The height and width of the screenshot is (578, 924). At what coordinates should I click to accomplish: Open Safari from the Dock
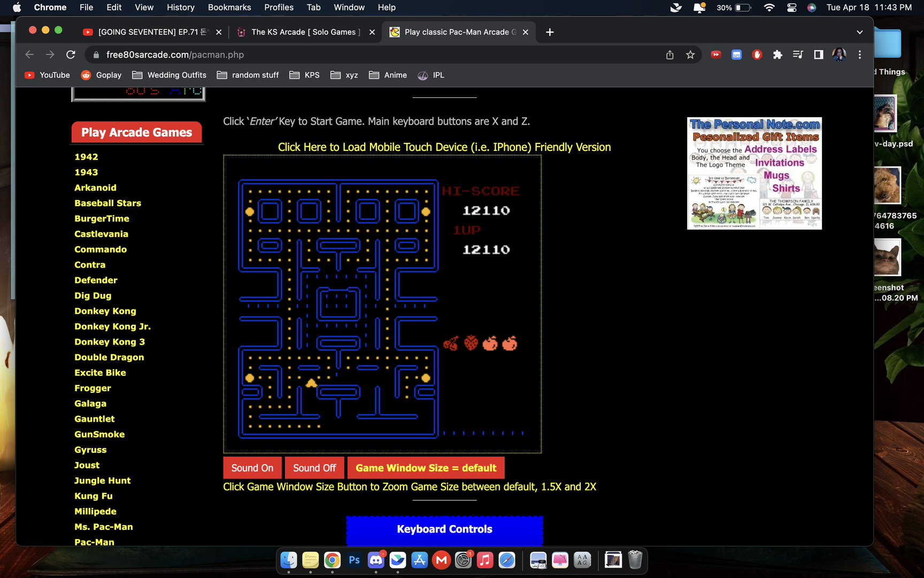[506, 560]
